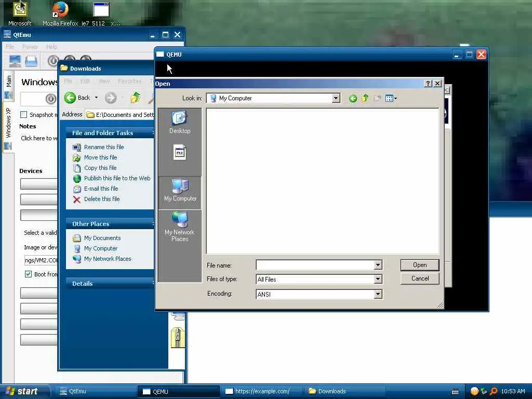Click Copy this file link
The image size is (532, 399).
[x=100, y=168]
